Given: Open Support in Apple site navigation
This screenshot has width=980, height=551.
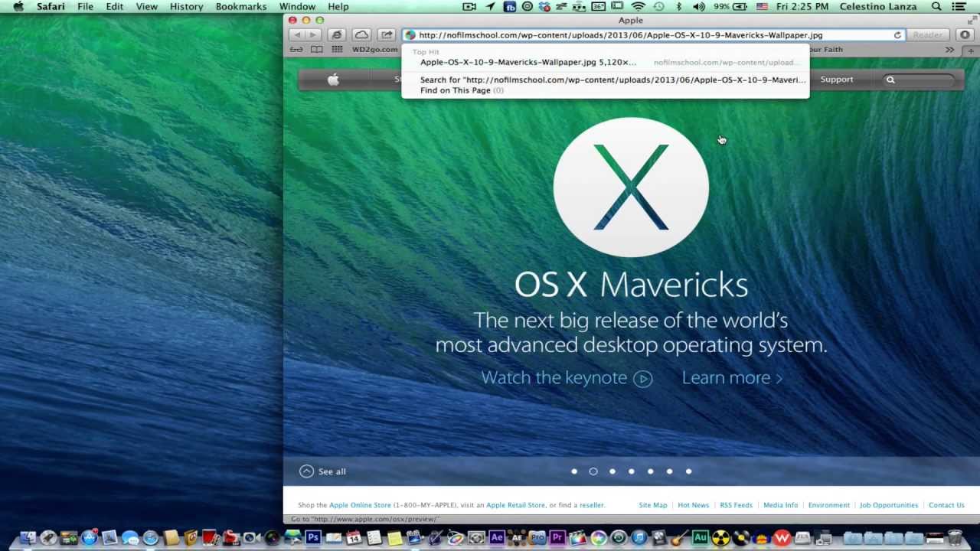Looking at the screenshot, I should [x=837, y=80].
